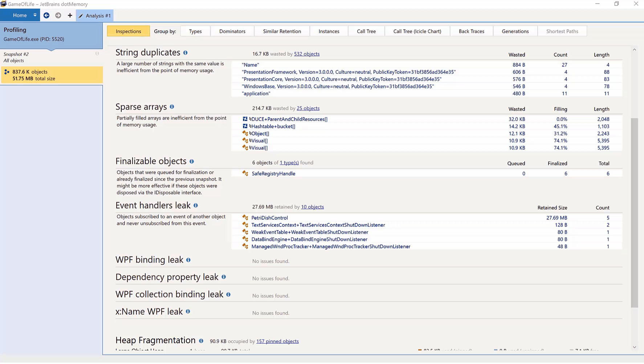Click the SafeRegistryHandle finalizable type
Screen dimensions: 644x364
(273, 174)
